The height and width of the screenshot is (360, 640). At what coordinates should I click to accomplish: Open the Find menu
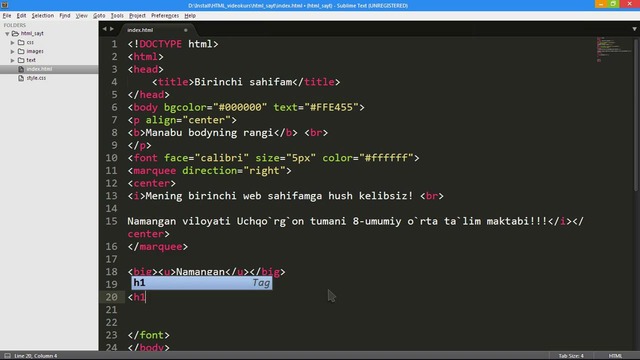[x=64, y=16]
